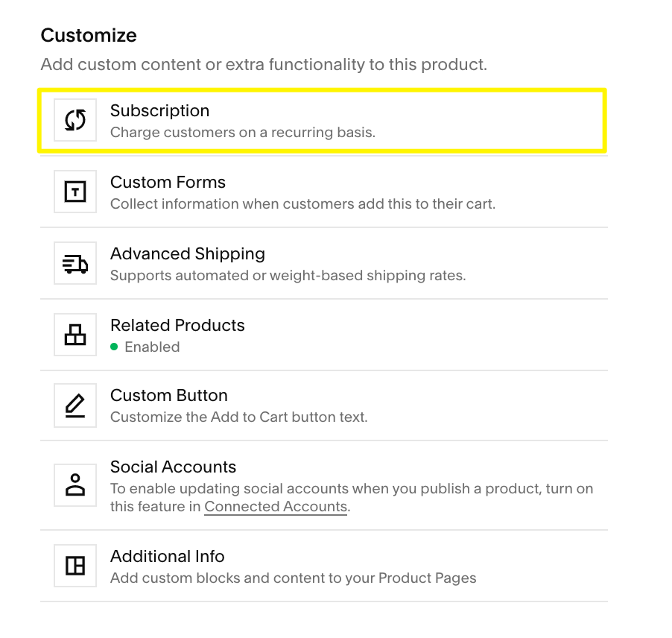Open the Custom Forms settings row
Image resolution: width=672 pixels, height=638 pixels.
coord(324,192)
